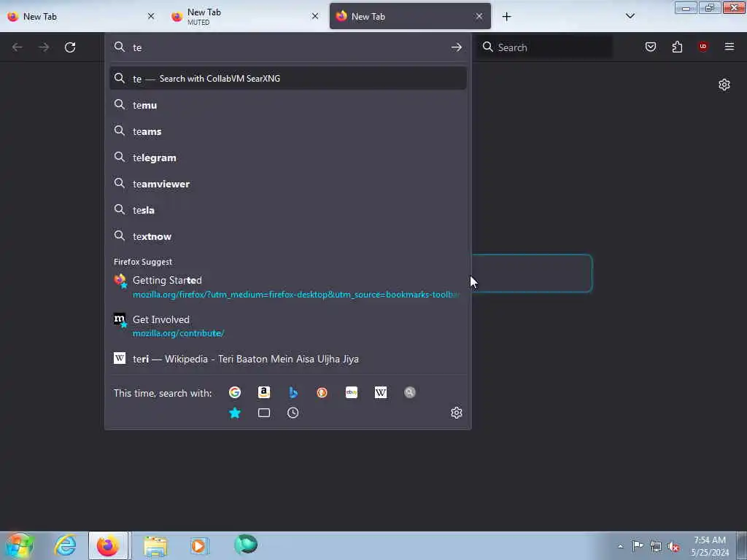The image size is (747, 560).
Task: Open the Getting Started bookmark
Action: click(x=287, y=287)
